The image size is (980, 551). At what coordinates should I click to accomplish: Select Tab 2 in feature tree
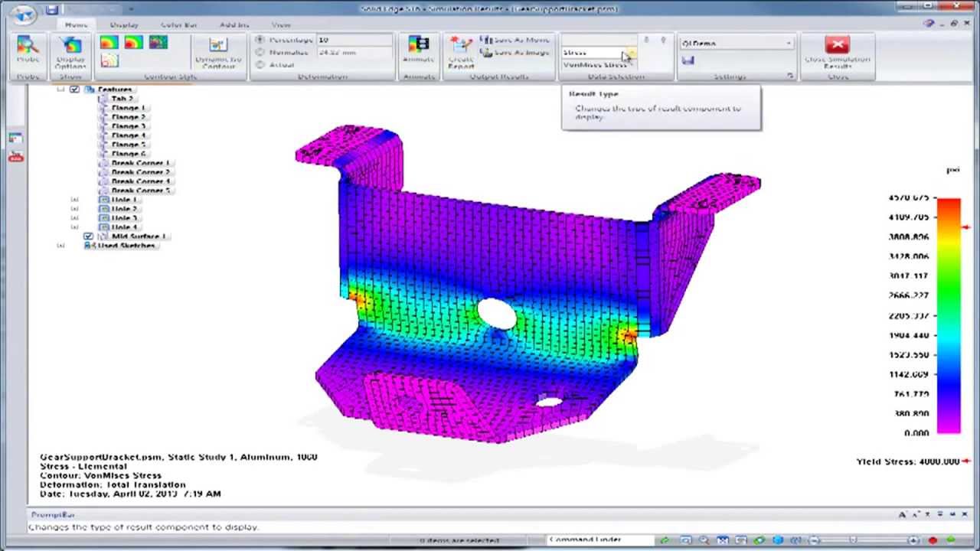[116, 99]
